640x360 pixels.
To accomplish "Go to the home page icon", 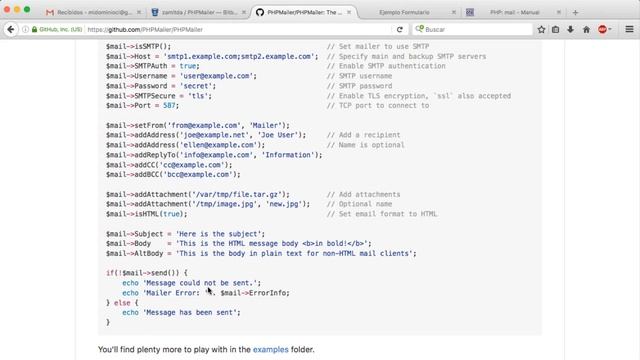I will click(586, 29).
